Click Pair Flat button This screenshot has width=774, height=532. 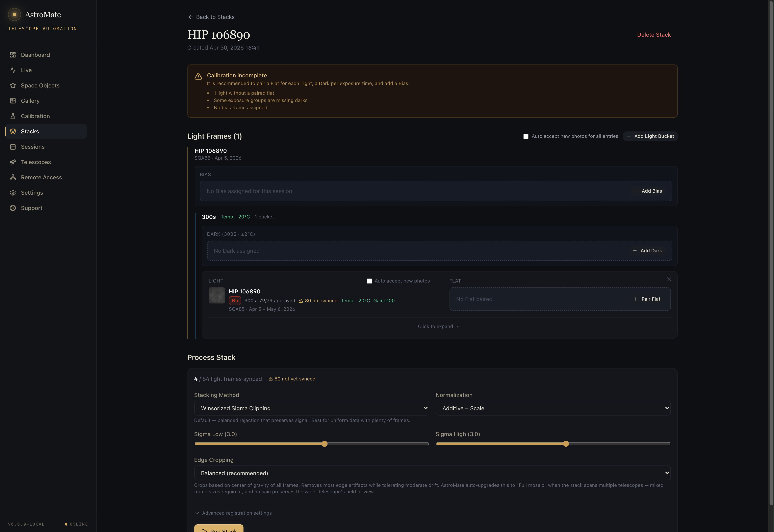647,299
